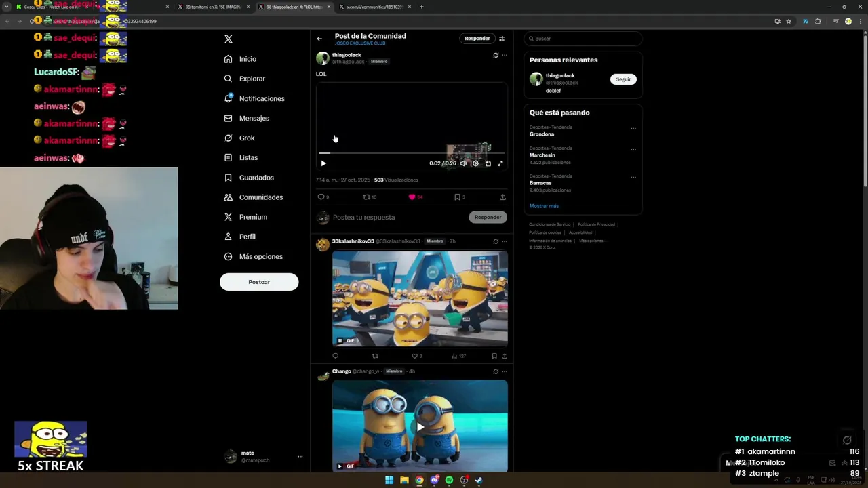Go back using the arrow icon

[x=319, y=39]
